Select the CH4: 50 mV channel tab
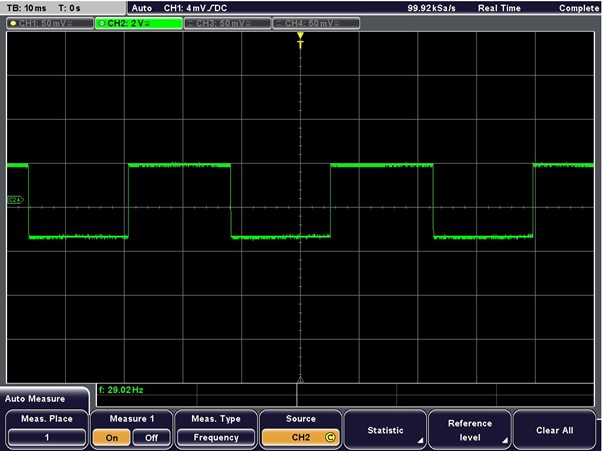 pos(316,23)
